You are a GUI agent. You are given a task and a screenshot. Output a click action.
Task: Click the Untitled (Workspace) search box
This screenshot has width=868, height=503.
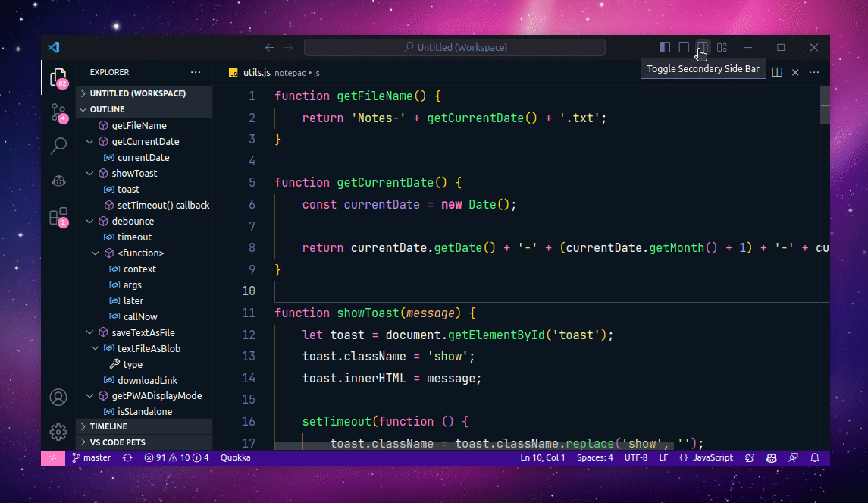[x=455, y=48]
